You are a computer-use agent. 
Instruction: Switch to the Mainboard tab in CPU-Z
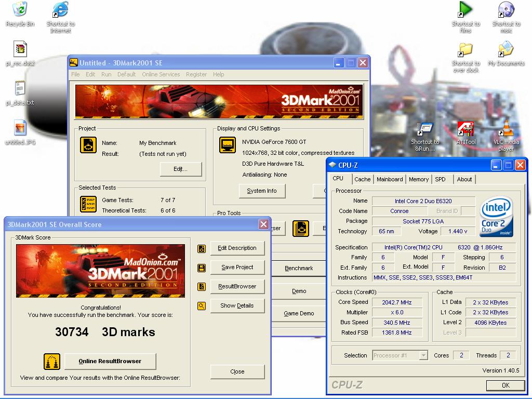point(390,179)
